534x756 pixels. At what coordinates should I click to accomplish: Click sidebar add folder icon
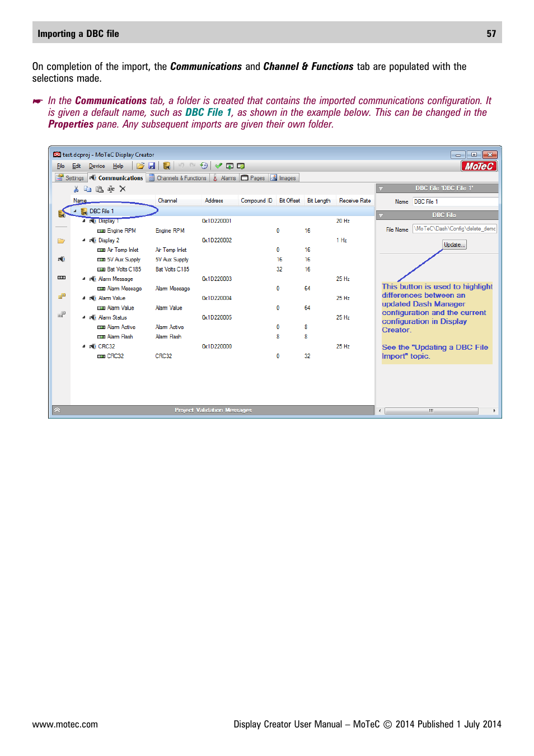61,241
